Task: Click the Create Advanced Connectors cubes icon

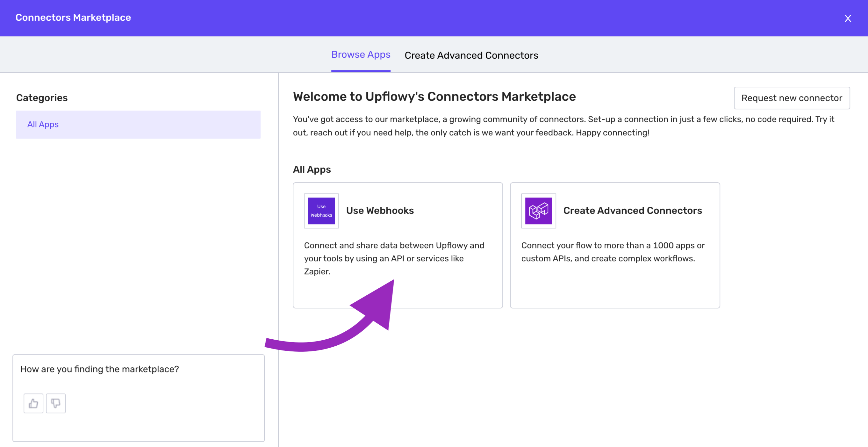Action: pyautogui.click(x=538, y=211)
